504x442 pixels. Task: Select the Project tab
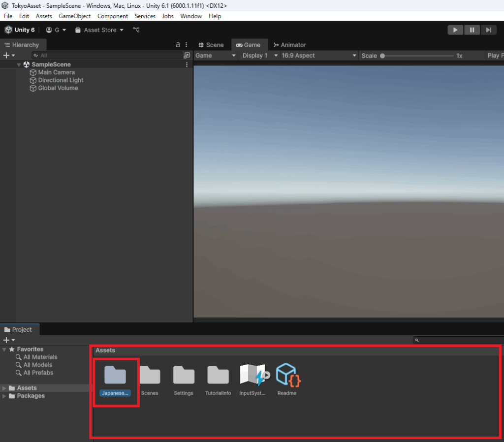pos(19,330)
